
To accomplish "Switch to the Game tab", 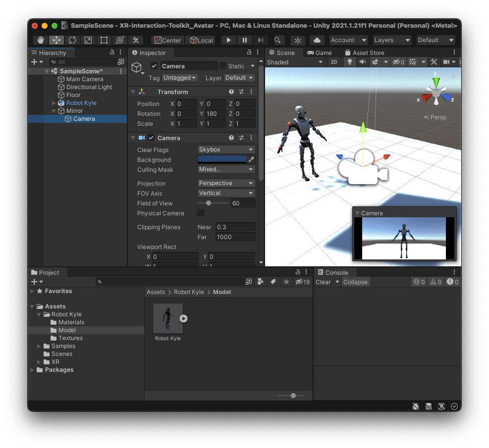I will [320, 52].
